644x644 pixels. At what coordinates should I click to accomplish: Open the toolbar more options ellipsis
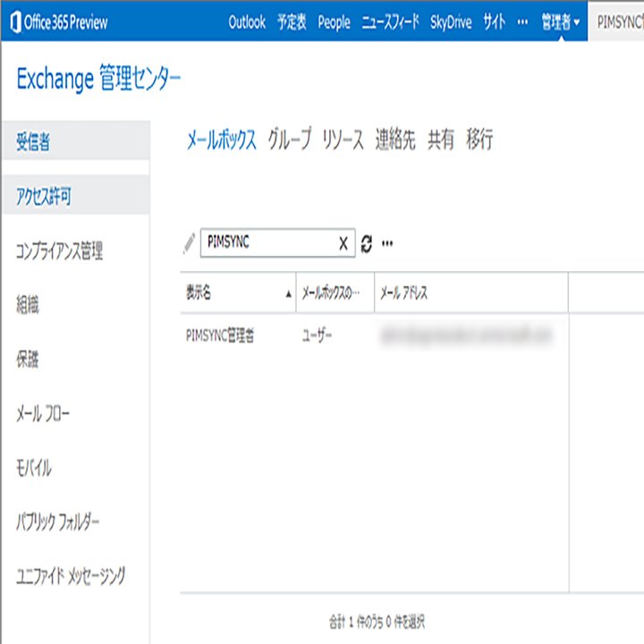pos(387,243)
